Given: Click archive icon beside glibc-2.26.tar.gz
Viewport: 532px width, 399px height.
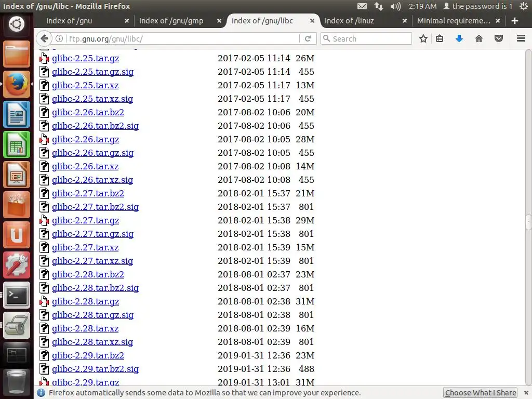Looking at the screenshot, I should pyautogui.click(x=44, y=139).
